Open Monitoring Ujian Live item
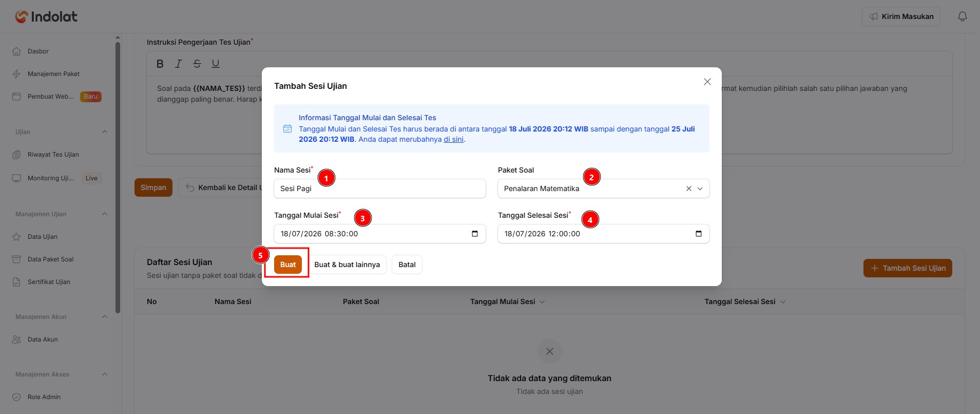The width and height of the screenshot is (980, 414). click(50, 178)
